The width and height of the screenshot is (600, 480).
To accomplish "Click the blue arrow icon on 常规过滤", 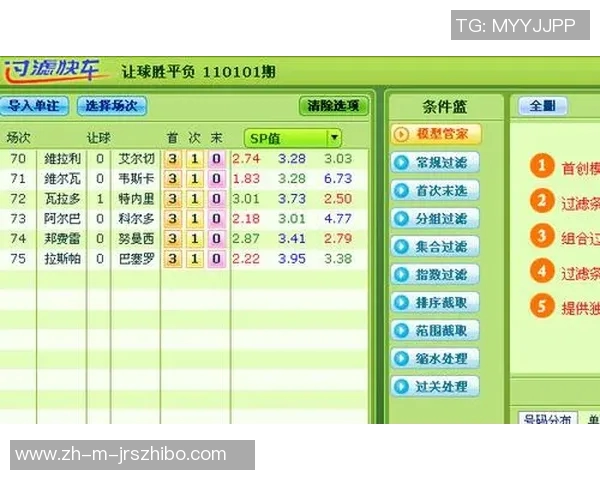I will click(x=401, y=163).
